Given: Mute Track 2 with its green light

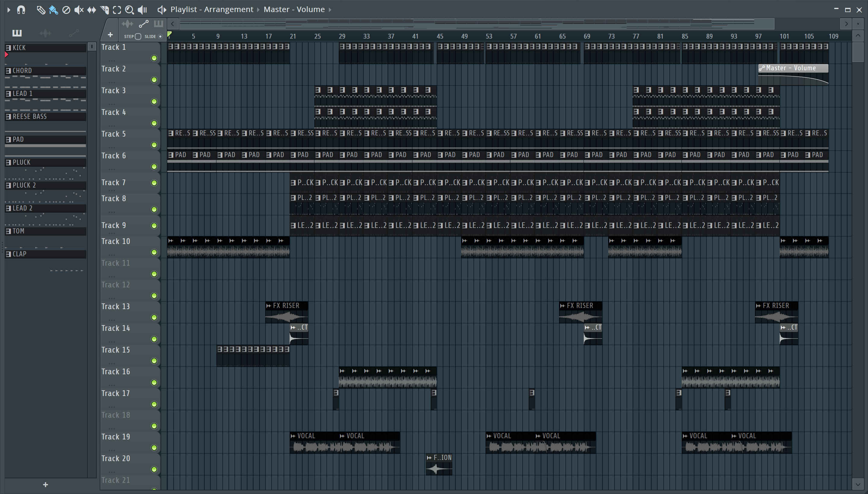Looking at the screenshot, I should 154,80.
